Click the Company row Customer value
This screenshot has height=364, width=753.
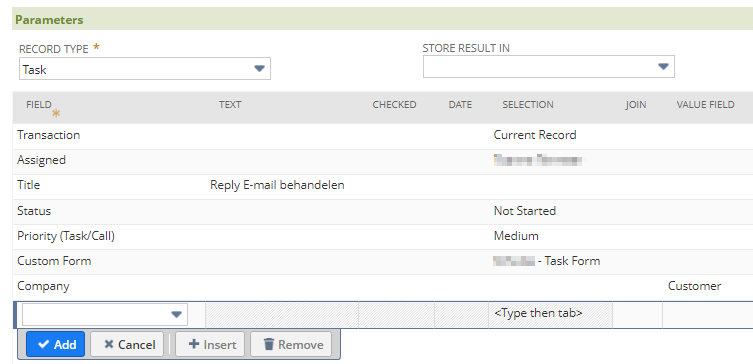point(694,286)
